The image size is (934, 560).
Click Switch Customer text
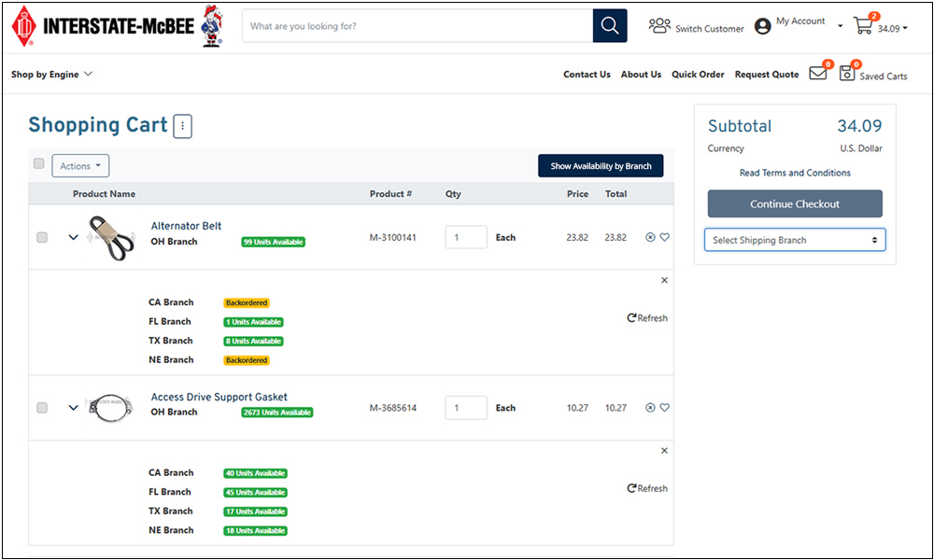tap(710, 29)
